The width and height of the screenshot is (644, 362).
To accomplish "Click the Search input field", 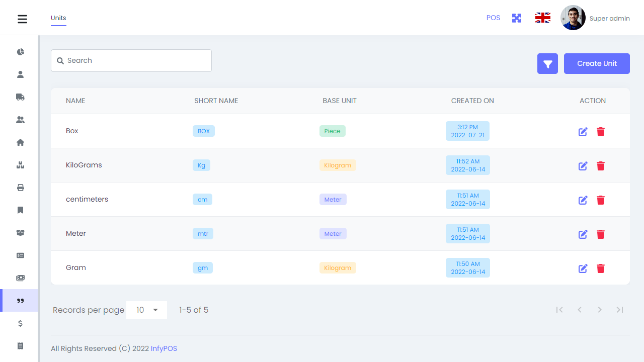I will point(131,60).
